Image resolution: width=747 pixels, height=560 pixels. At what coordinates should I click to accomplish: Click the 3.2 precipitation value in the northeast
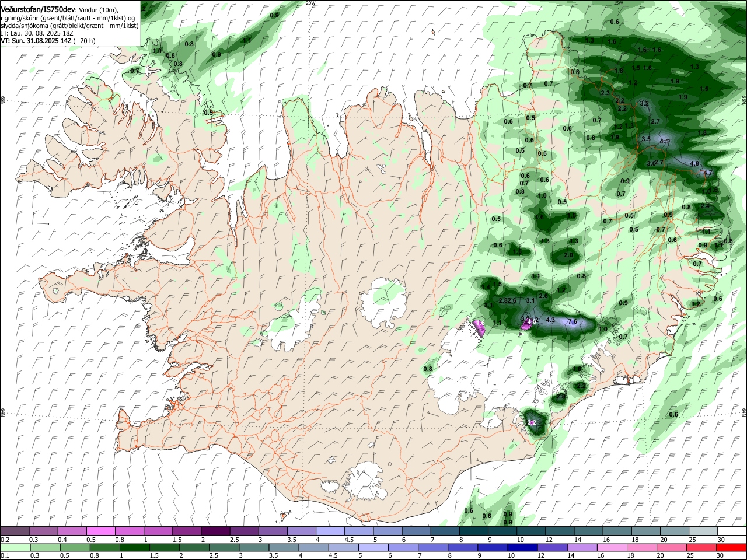point(645,103)
